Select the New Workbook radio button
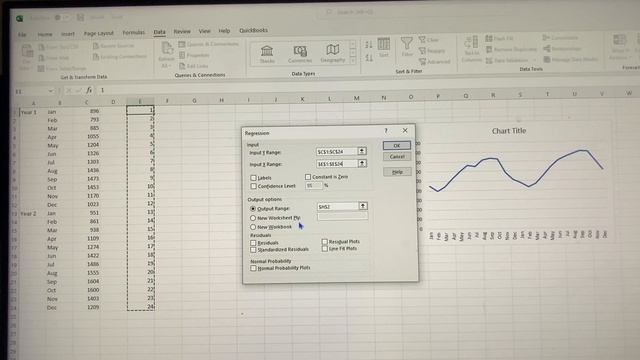 tap(253, 227)
